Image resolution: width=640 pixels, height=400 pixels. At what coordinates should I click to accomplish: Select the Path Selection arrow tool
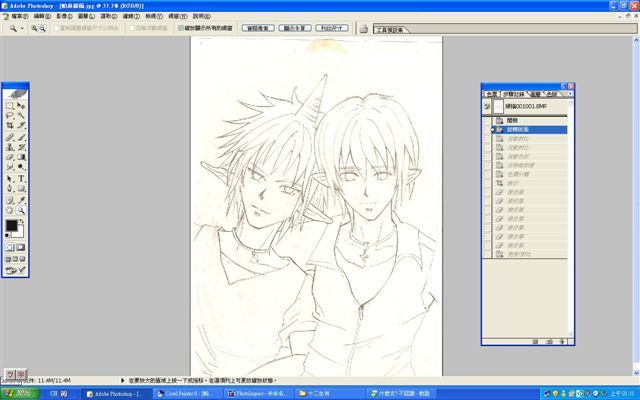point(10,179)
